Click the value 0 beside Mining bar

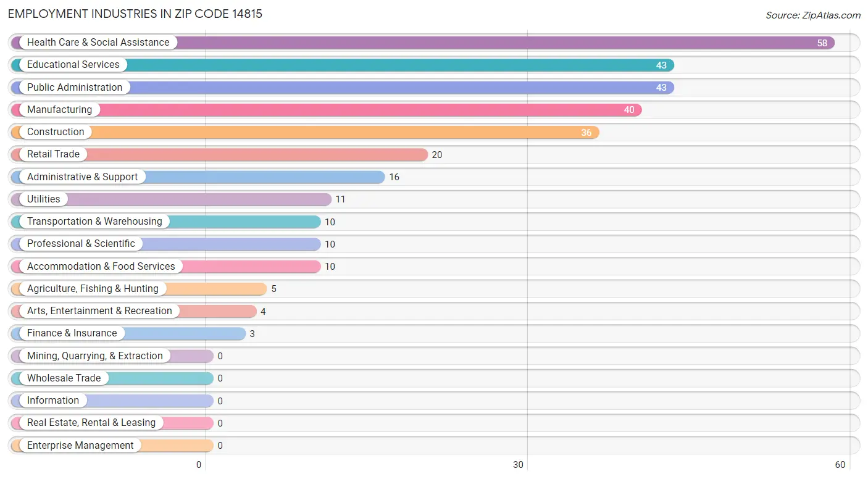tap(220, 356)
